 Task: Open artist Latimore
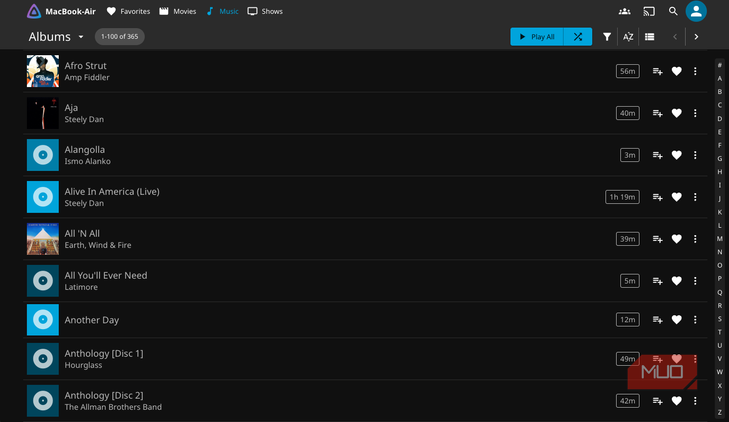tap(81, 287)
